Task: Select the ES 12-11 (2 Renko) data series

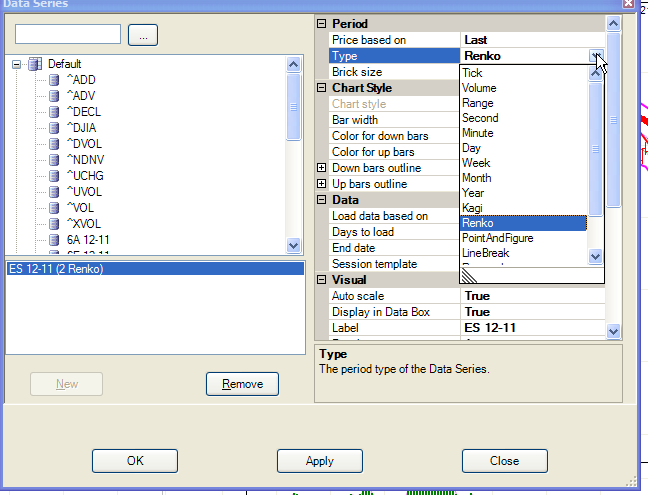Action: (x=155, y=269)
